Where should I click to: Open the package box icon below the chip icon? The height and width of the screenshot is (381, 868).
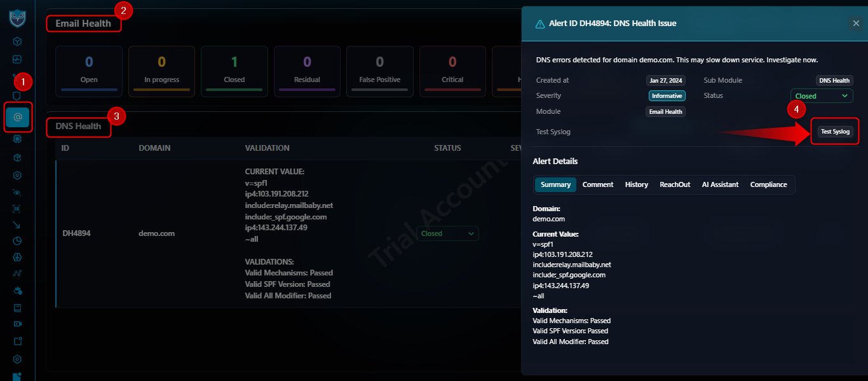coord(18,157)
